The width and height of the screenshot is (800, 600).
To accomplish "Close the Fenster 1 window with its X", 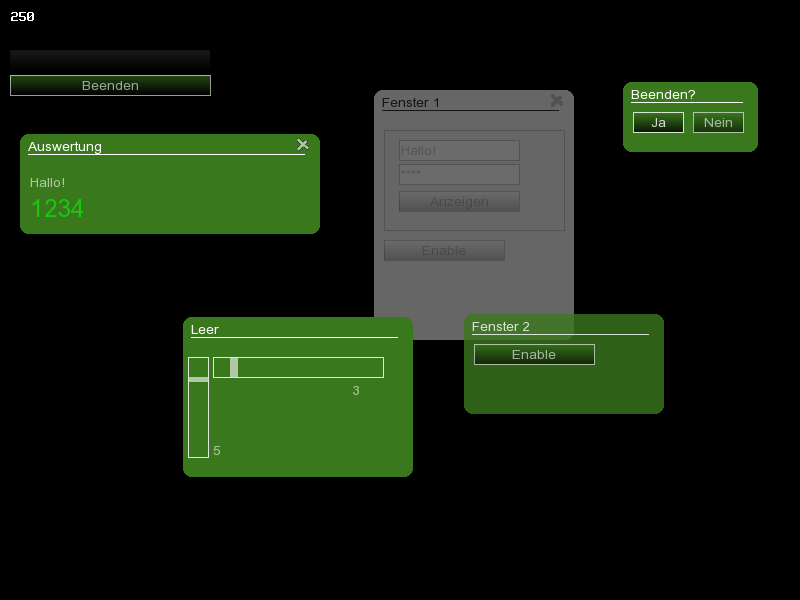I will (557, 101).
